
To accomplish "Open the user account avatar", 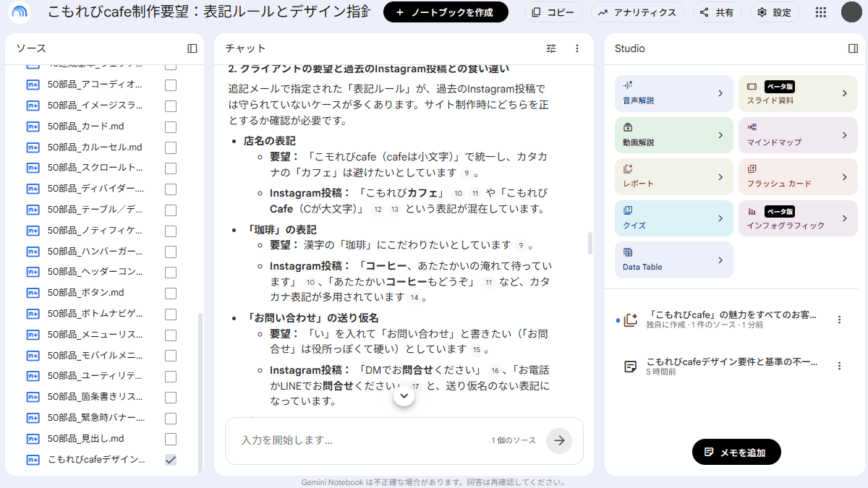I will click(851, 12).
